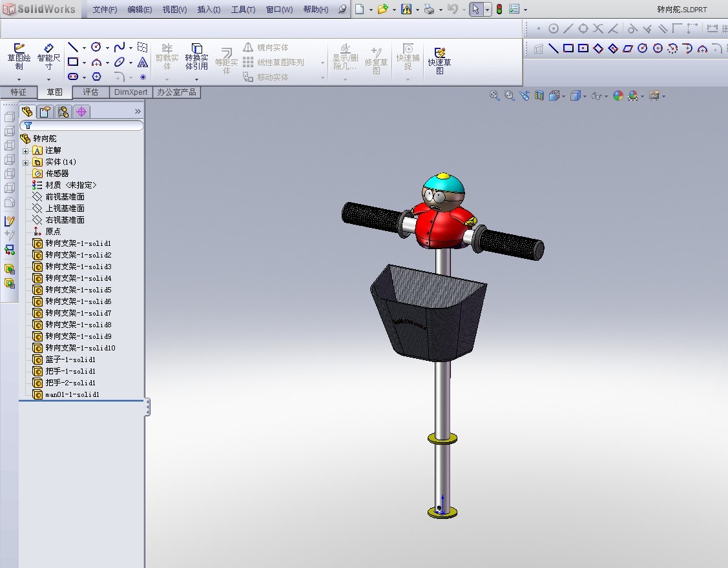Expand the 草图绘制 dropdown arrow
Image resolution: width=728 pixels, height=568 pixels.
19,80
